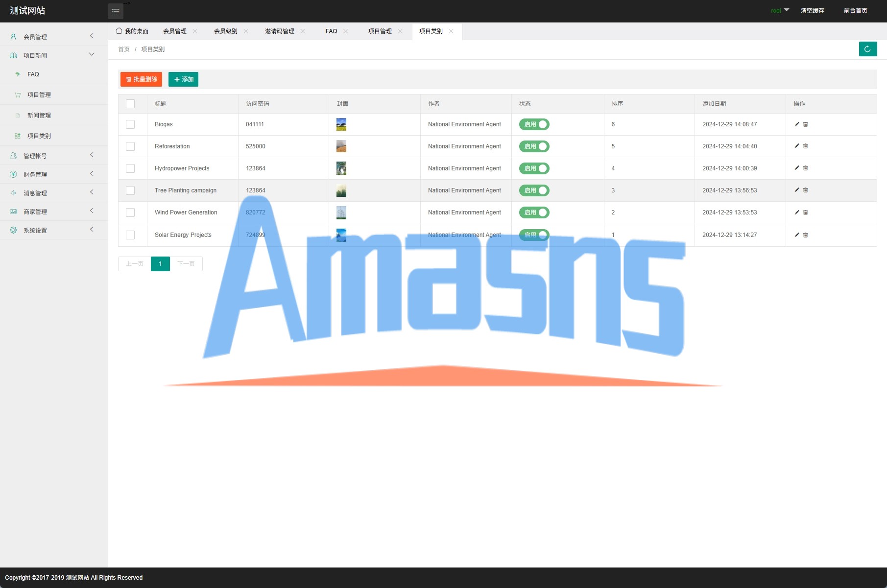The width and height of the screenshot is (887, 588).
Task: Close the 邀请码管理 tab
Action: click(303, 31)
